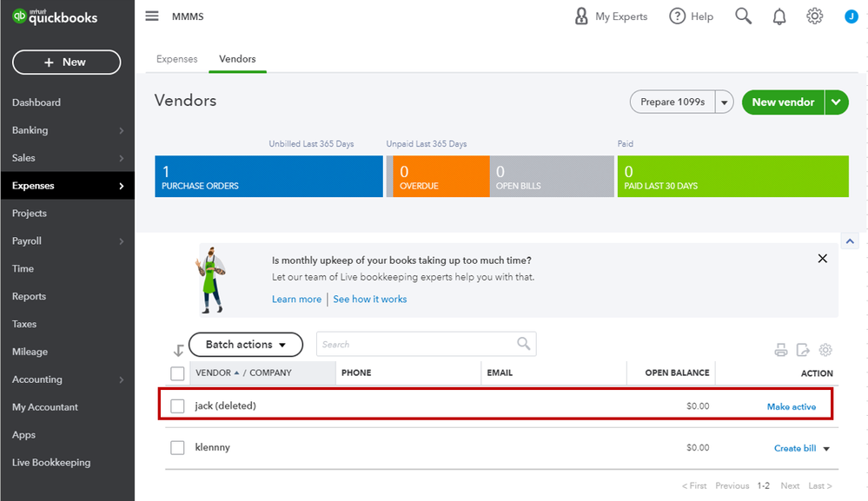Click inside the vendor Search field
Image resolution: width=868 pixels, height=501 pixels.
click(x=417, y=344)
